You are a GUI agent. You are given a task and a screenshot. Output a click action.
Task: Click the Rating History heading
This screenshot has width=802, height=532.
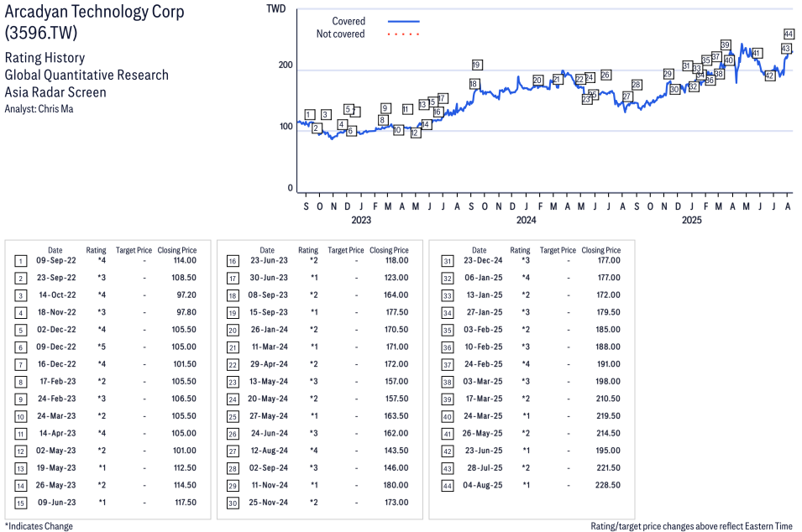(45, 58)
